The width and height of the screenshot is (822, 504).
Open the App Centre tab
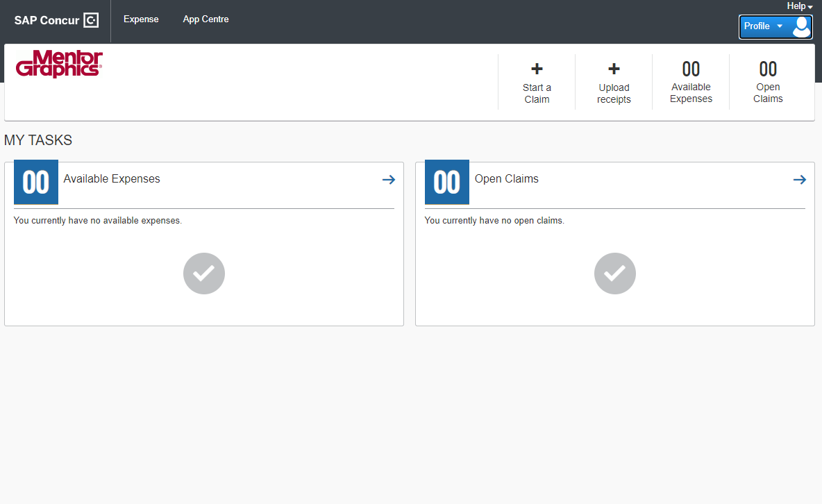click(x=205, y=19)
